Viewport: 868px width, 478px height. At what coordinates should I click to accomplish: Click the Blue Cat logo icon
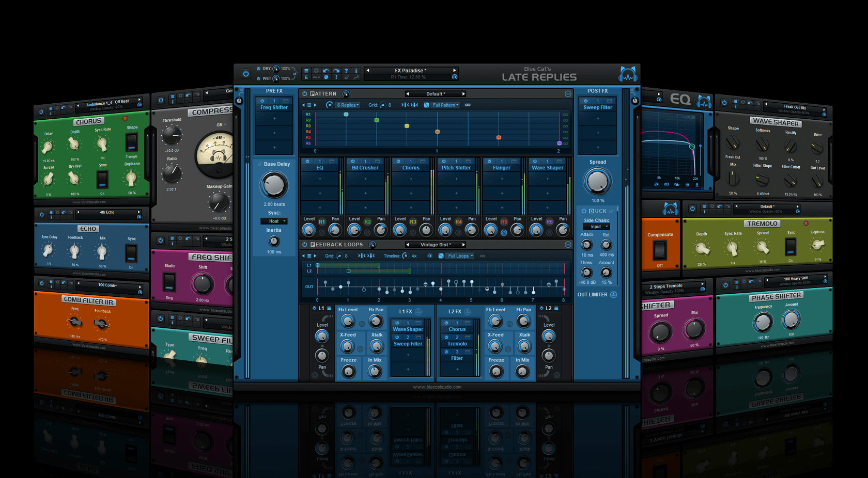tap(628, 74)
